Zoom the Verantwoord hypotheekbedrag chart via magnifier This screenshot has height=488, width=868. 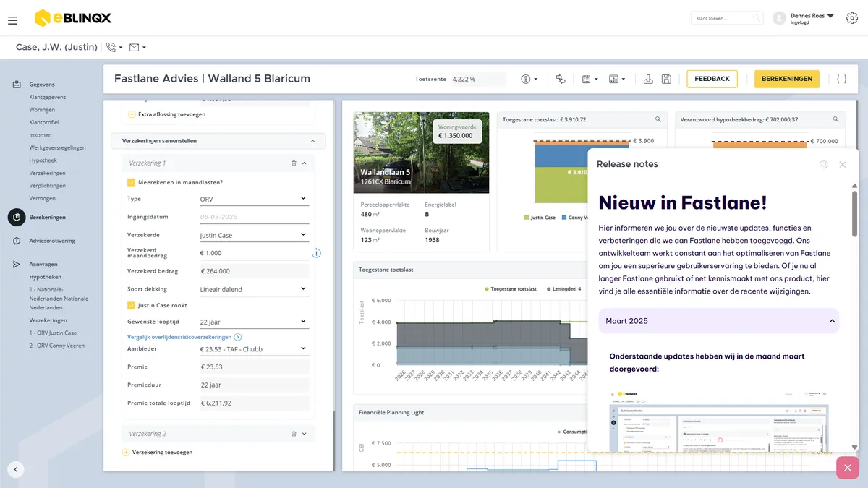(x=835, y=119)
